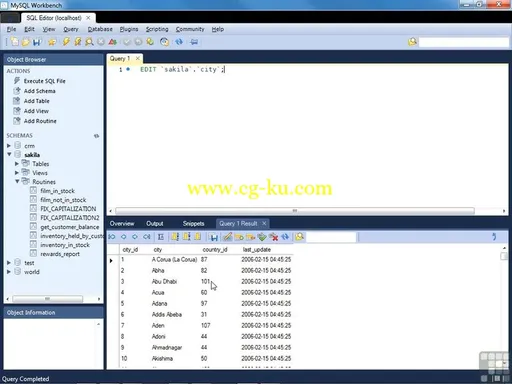
Task: Click the rollback arrow icon
Action: (x=138, y=42)
